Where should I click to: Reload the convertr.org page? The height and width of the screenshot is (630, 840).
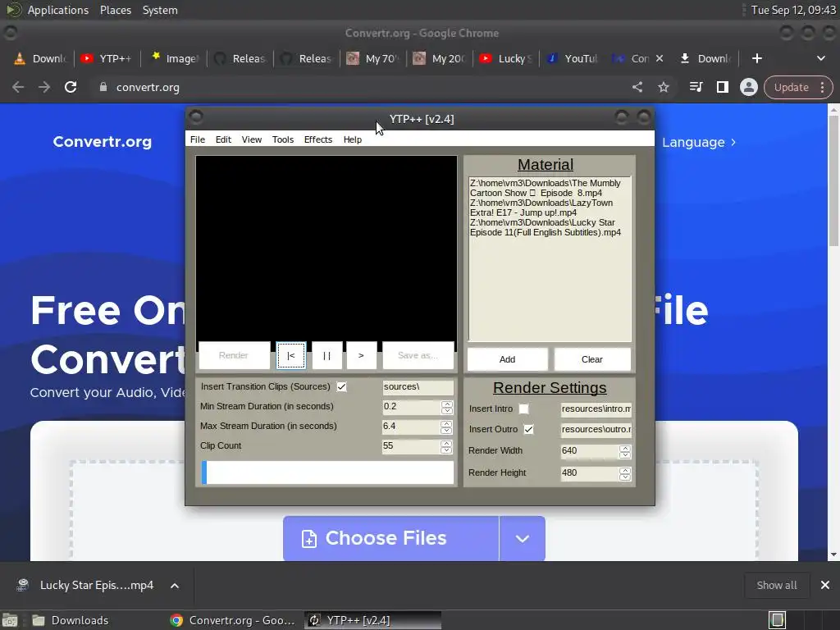(71, 87)
